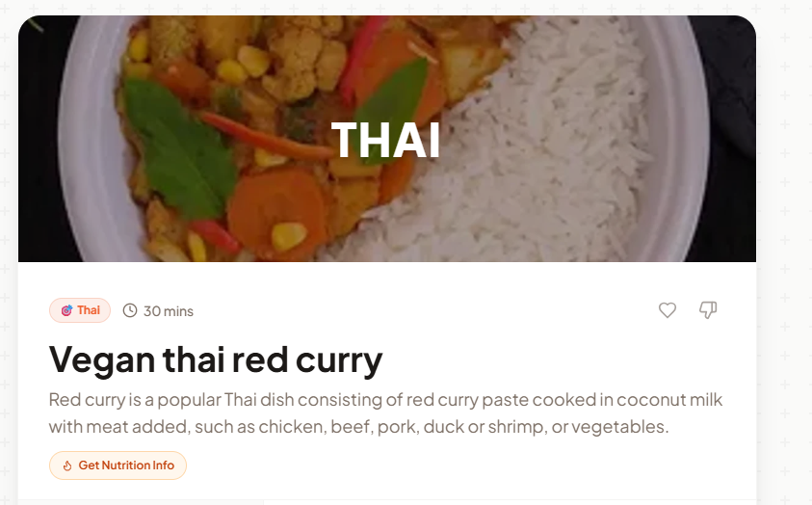Click the 'coconut milk' text in description
Viewport: 812px width, 505px height.
[x=669, y=400]
